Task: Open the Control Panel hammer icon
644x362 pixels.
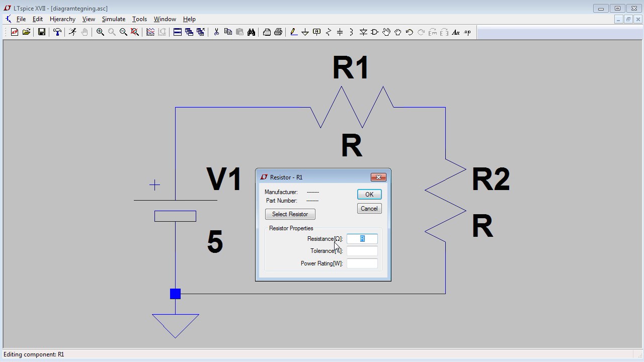Action: [x=57, y=32]
